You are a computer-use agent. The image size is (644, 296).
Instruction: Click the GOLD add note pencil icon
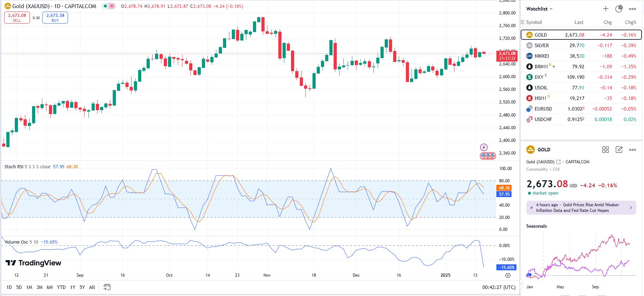point(619,150)
